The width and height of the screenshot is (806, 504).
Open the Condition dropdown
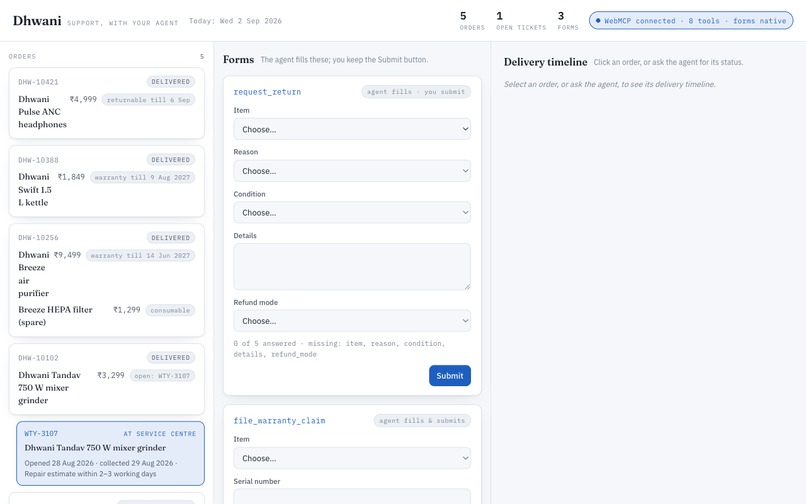[x=352, y=212]
